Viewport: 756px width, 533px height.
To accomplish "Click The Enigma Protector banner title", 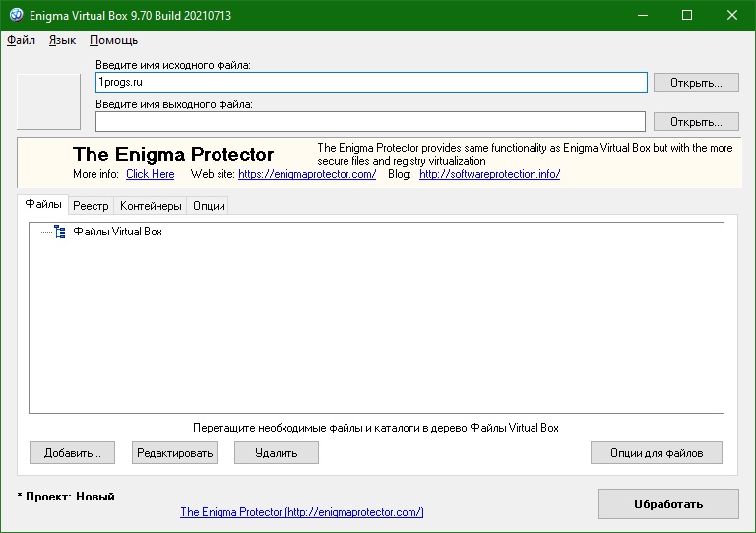I will [173, 155].
